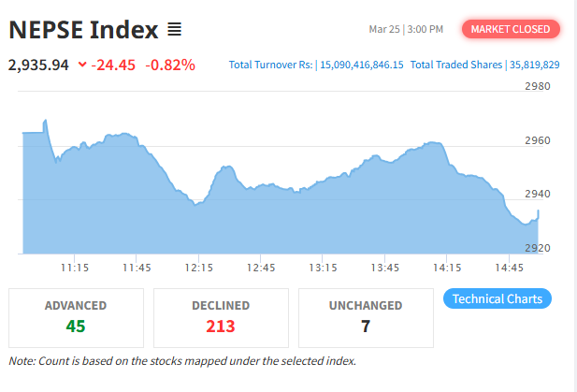The image size is (577, 392).
Task: Click the red down-arrow change indicator
Action: 82,65
